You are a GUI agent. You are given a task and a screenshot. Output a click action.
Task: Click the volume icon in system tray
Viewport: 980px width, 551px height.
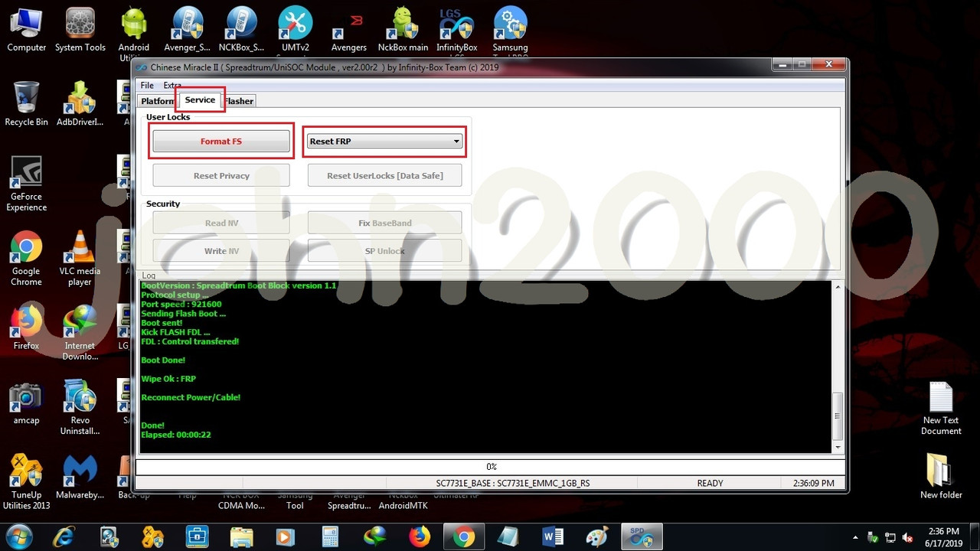point(908,538)
